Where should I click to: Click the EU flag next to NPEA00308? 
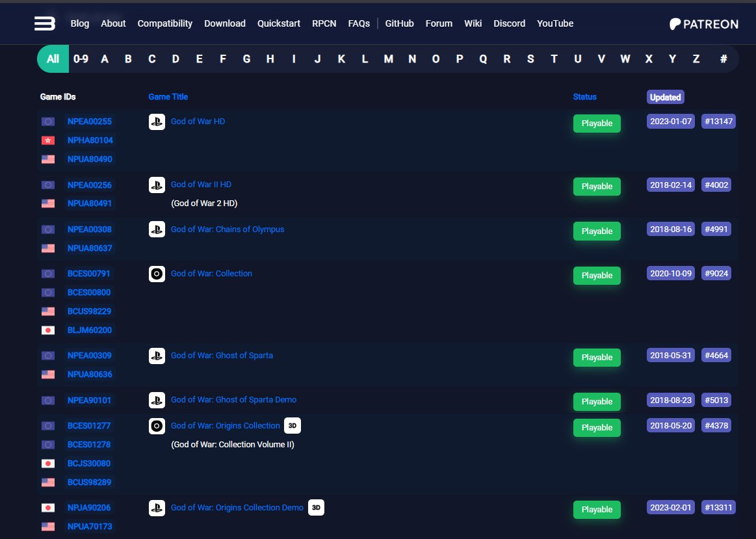[47, 230]
